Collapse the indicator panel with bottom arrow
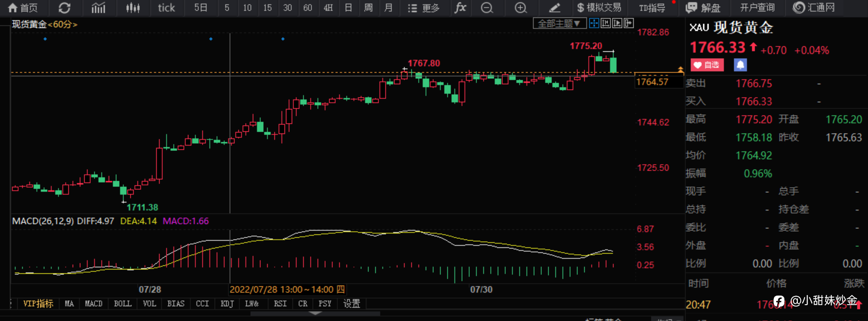 (315, 313)
